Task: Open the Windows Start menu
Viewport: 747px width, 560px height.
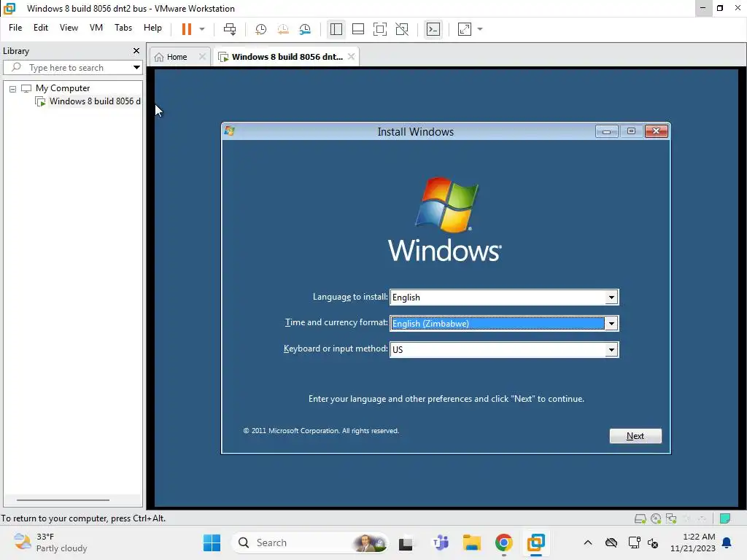Action: (x=212, y=542)
